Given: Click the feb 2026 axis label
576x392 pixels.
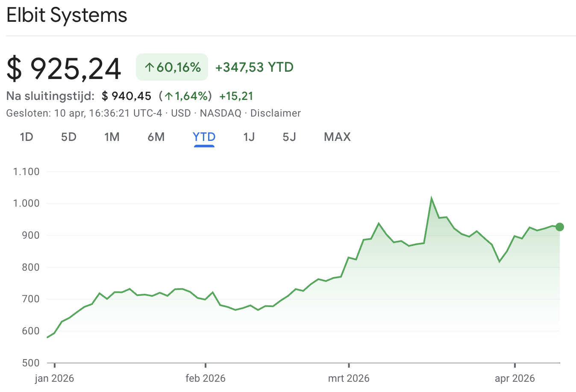Looking at the screenshot, I should point(206,378).
